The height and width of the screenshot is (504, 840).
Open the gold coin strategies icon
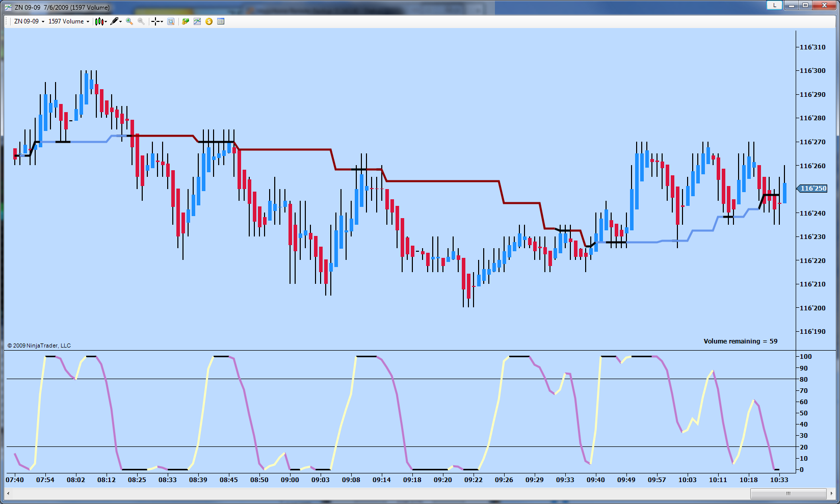pos(209,21)
